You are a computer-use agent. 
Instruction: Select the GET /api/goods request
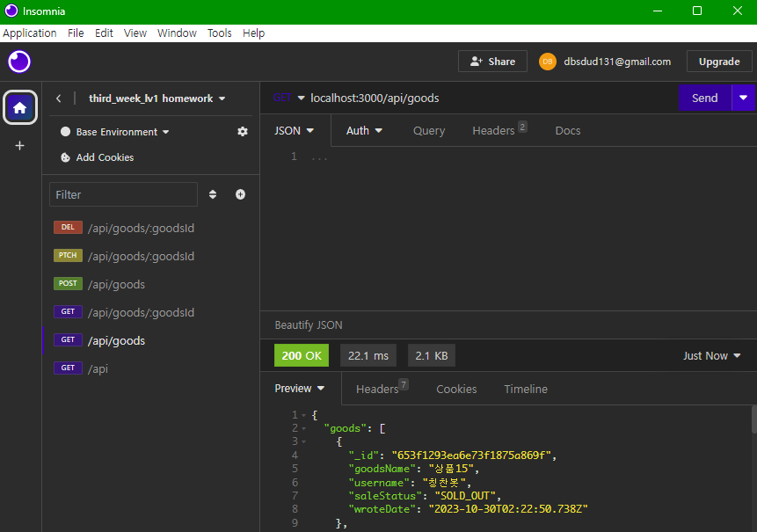coord(151,340)
